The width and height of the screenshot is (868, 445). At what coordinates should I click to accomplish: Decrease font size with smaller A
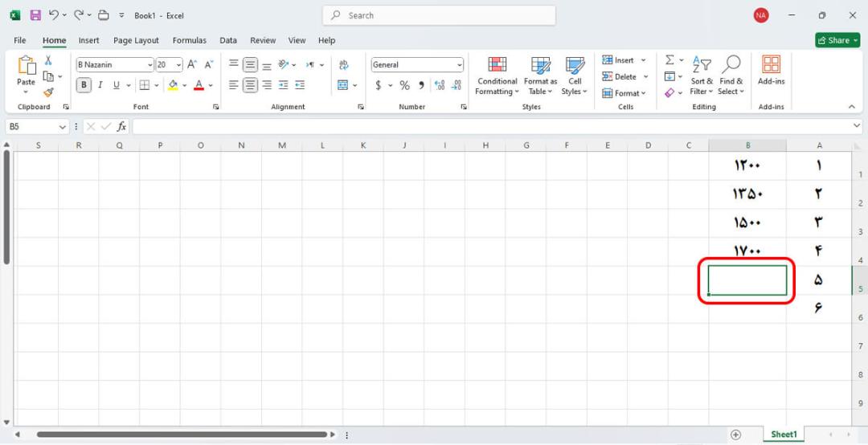pos(209,65)
